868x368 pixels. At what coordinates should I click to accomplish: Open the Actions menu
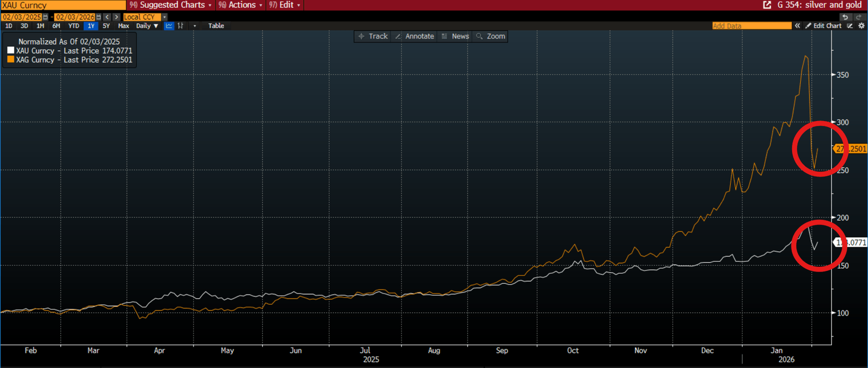240,5
